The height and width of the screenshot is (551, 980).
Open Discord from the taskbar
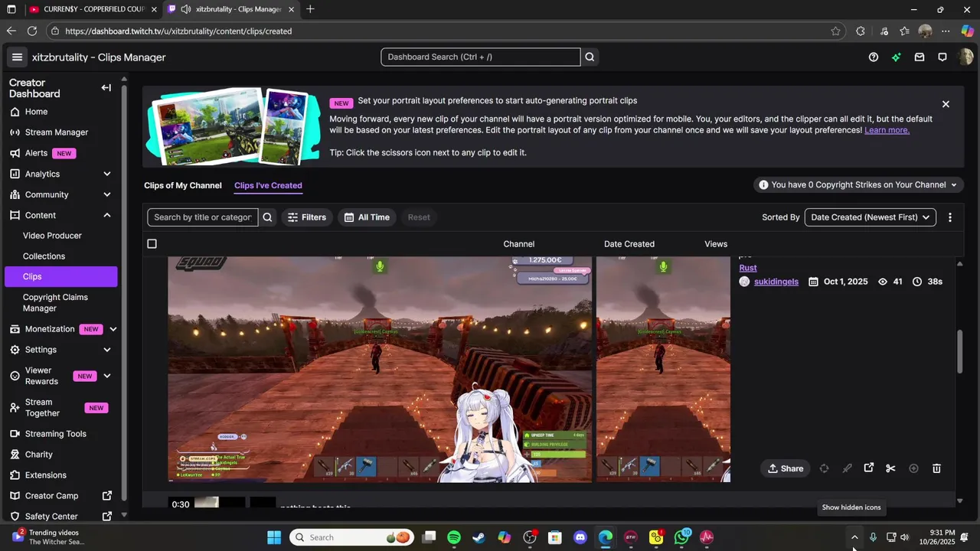coord(580,537)
